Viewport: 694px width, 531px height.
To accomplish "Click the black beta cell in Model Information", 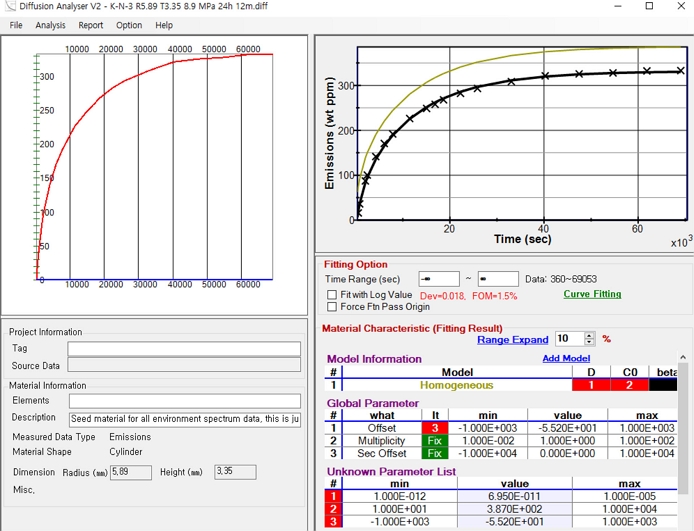I will [662, 385].
